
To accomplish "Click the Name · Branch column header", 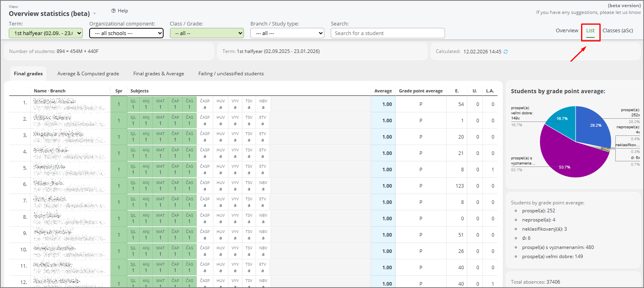I will pyautogui.click(x=50, y=91).
